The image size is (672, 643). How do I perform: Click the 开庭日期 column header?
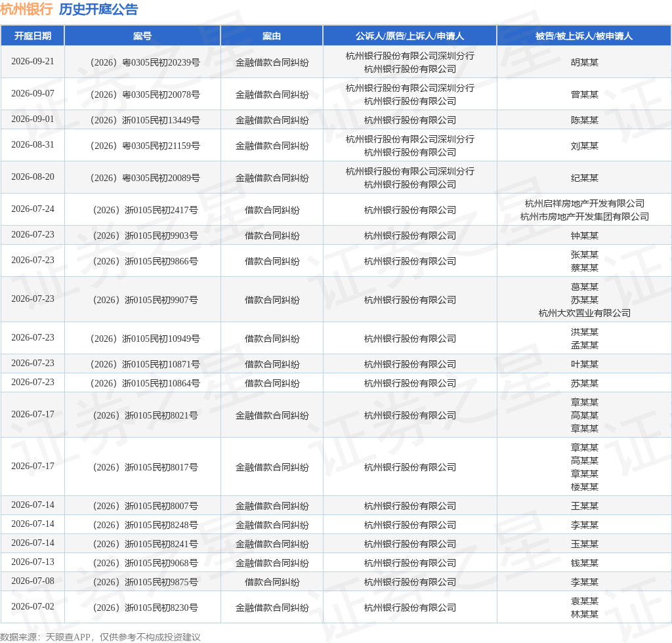coord(33,36)
